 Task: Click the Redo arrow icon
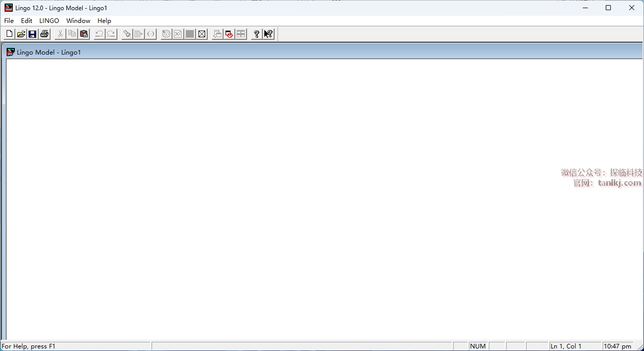pyautogui.click(x=111, y=34)
